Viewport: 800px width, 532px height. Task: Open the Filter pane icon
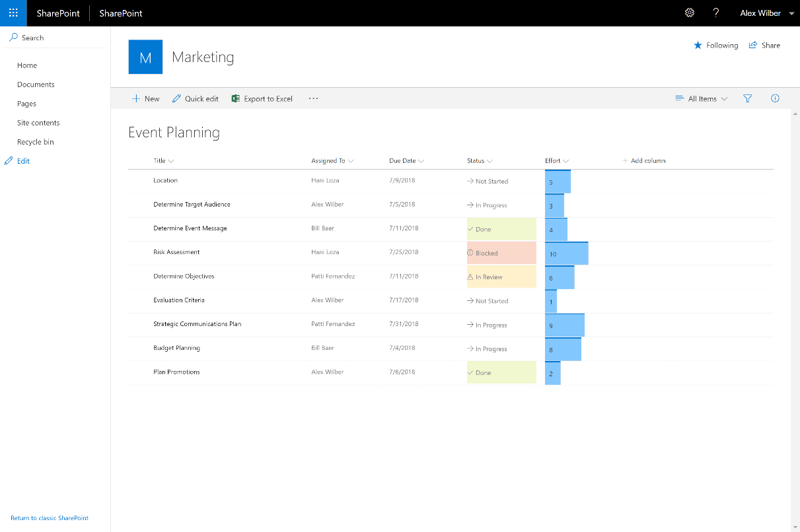[x=747, y=98]
